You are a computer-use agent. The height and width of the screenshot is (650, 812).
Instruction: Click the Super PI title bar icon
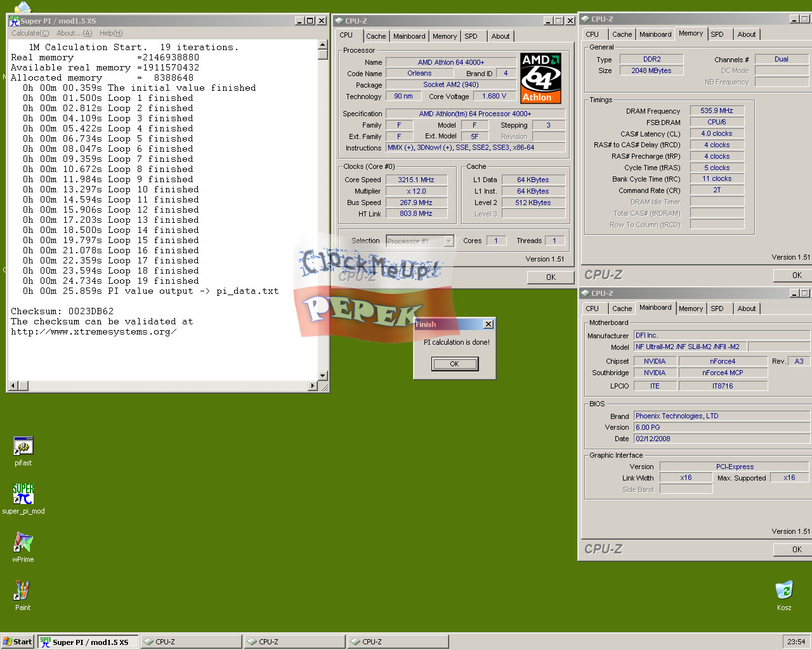click(x=14, y=21)
